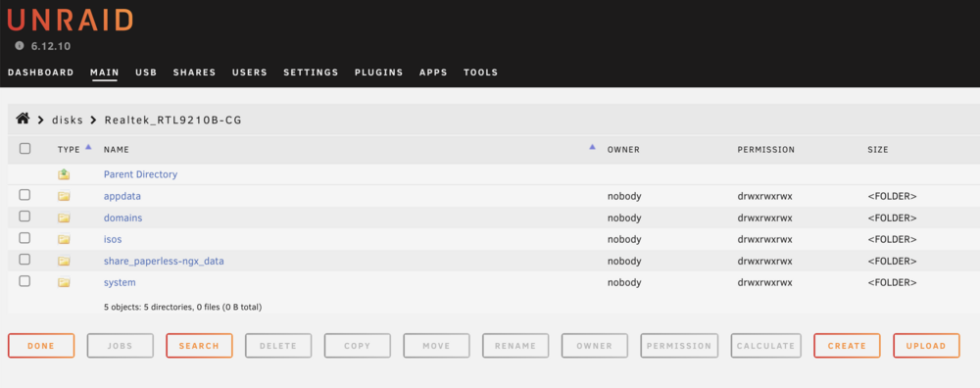Click the Create button
980x388 pixels.
click(x=847, y=346)
